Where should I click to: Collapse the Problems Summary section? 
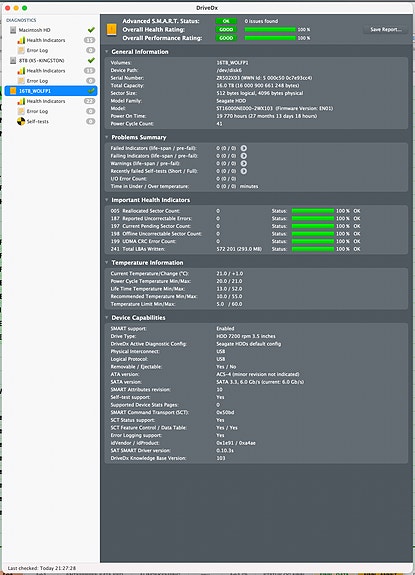107,137
